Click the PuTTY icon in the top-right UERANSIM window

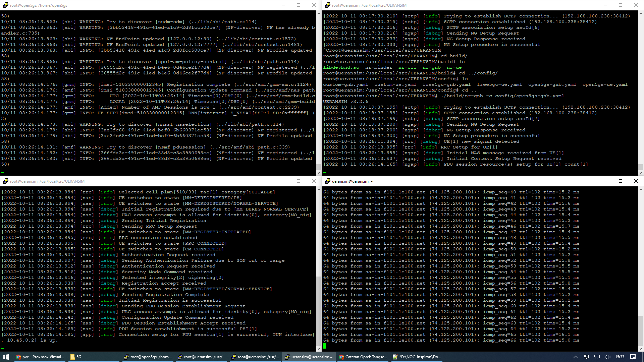pyautogui.click(x=327, y=5)
